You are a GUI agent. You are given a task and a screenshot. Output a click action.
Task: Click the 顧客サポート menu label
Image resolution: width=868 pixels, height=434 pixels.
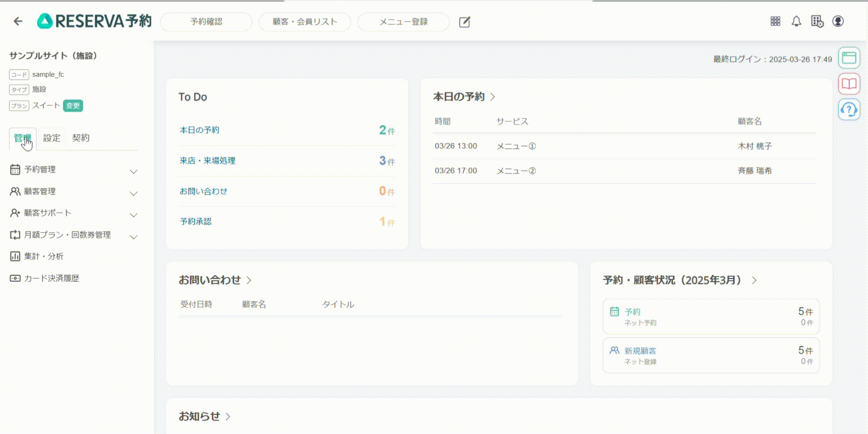pos(48,213)
